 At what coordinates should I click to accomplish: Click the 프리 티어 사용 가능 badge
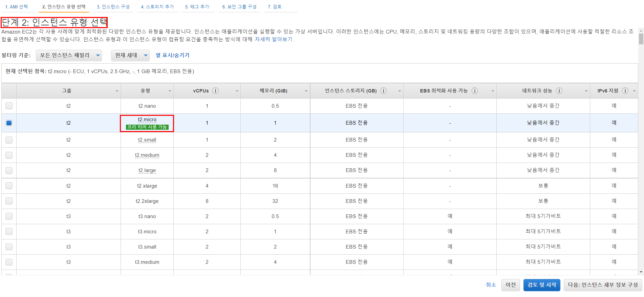point(147,127)
